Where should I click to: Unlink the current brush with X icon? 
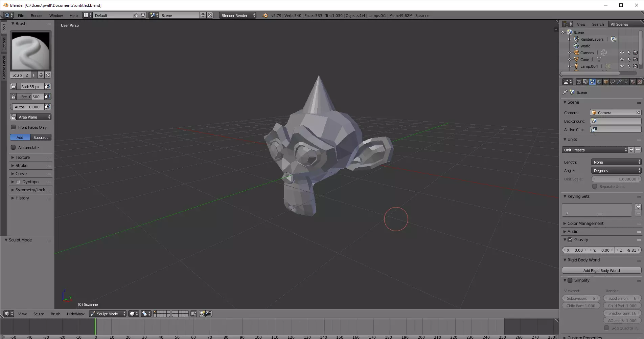pyautogui.click(x=48, y=75)
